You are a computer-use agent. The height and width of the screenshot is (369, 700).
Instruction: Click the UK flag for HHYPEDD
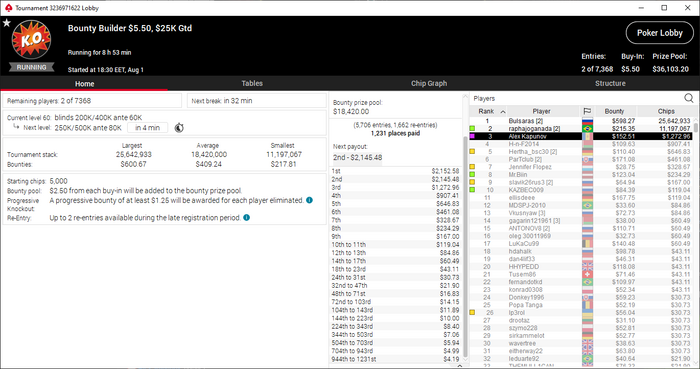point(588,266)
